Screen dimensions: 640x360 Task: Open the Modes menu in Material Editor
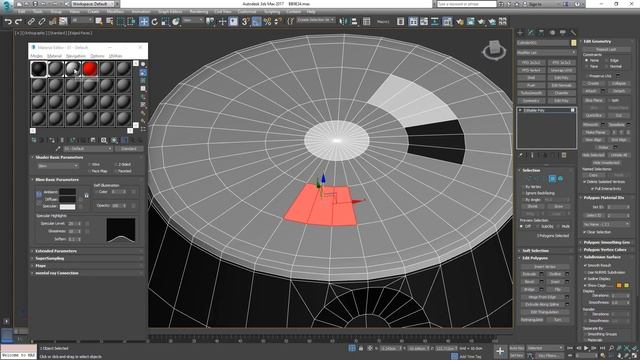pyautogui.click(x=37, y=56)
